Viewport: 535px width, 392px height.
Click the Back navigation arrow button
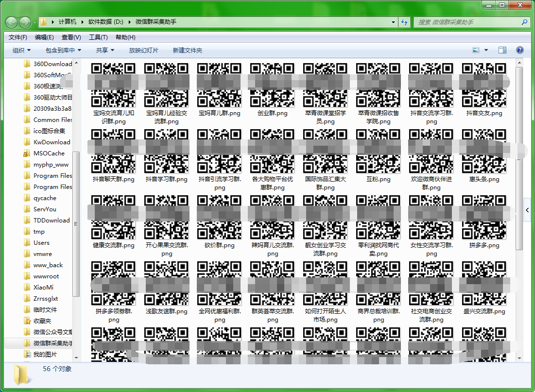12,22
